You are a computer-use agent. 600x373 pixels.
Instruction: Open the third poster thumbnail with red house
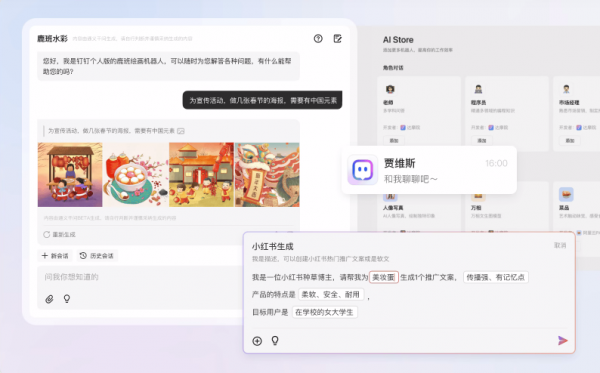(202, 174)
